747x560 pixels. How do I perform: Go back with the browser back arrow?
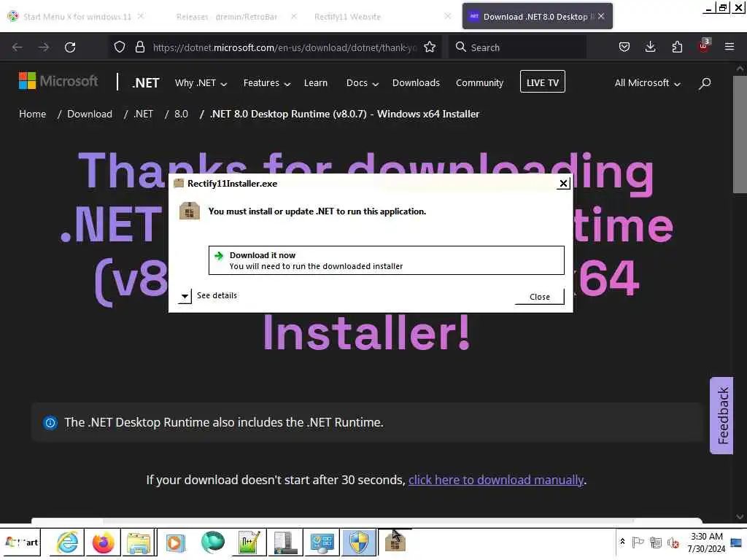[x=18, y=47]
